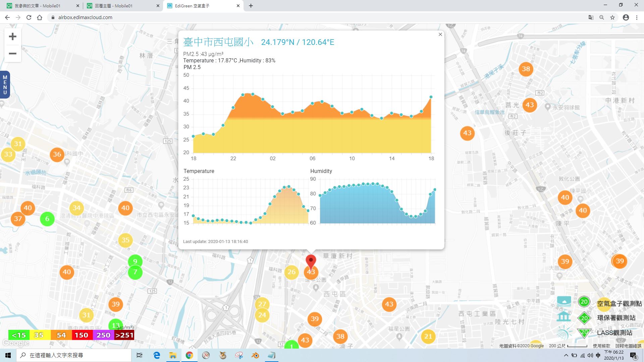Screen dimensions: 644x362
Task: Select the green 7 air sensor marker
Action: tap(135, 272)
